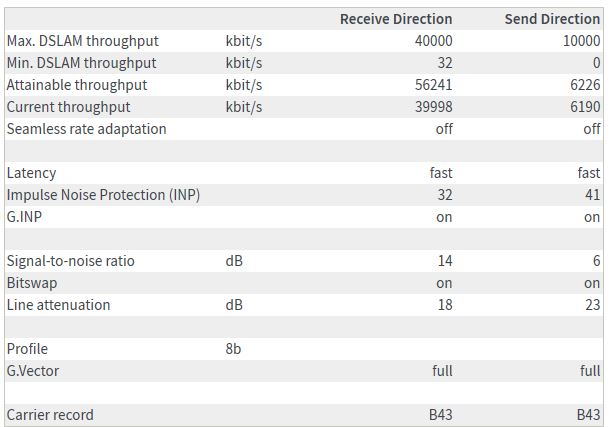Click the Profile value 8b
This screenshot has width=616, height=427.
(x=235, y=349)
